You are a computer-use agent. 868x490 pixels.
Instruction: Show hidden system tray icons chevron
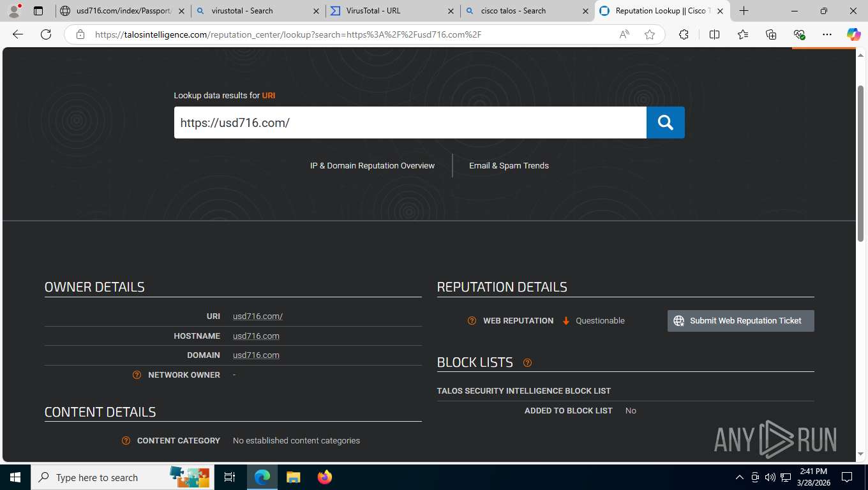click(740, 477)
